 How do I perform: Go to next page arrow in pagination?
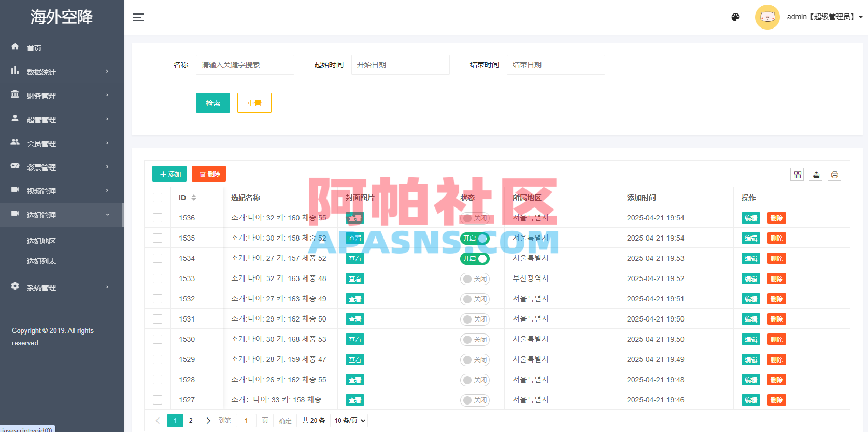(208, 421)
